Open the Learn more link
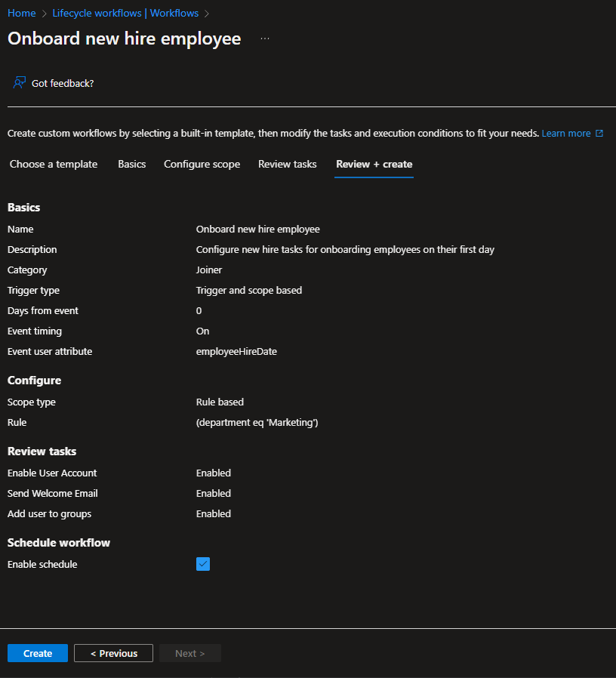616x678 pixels. tap(565, 134)
